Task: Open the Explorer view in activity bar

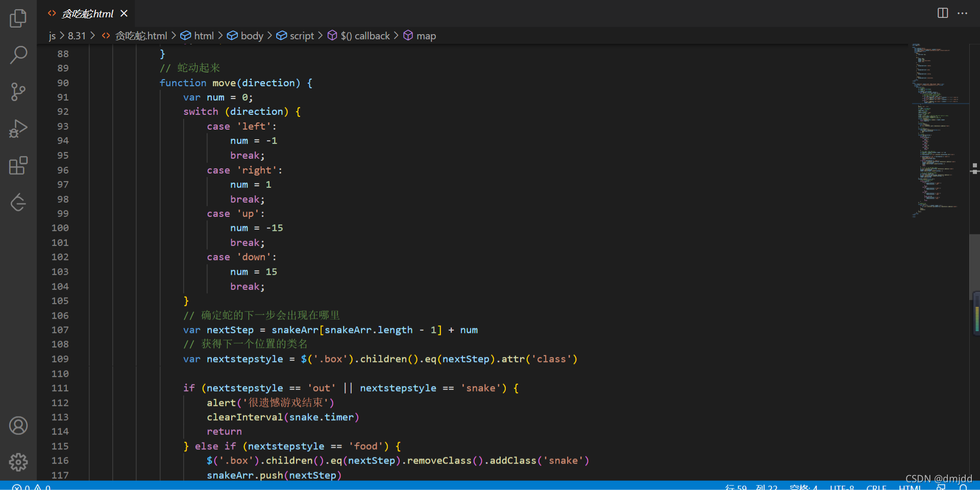Action: pos(18,18)
